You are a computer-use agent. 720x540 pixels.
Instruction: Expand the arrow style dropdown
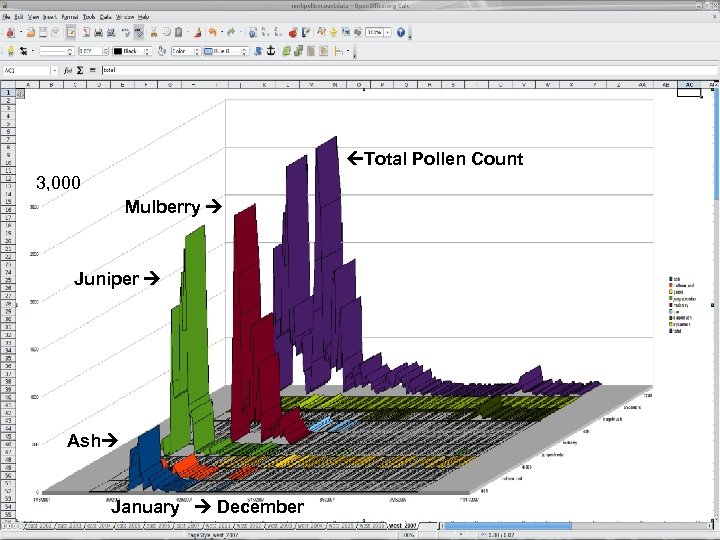tap(32, 51)
